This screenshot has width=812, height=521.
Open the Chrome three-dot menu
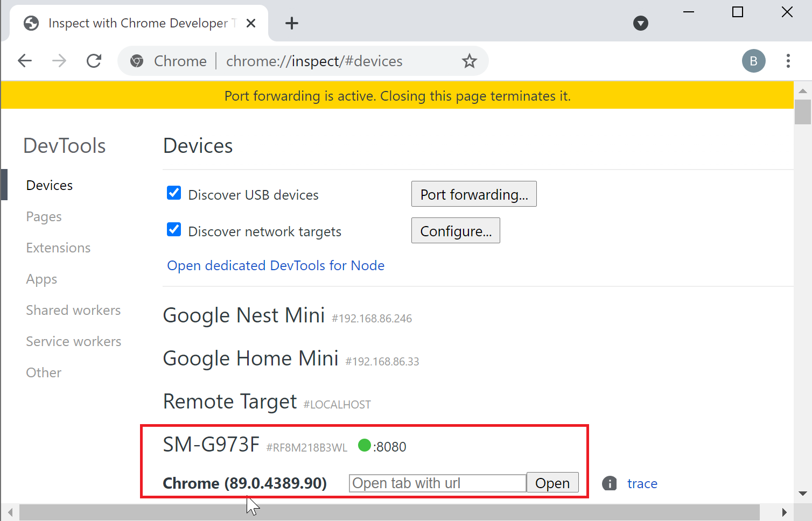click(788, 61)
